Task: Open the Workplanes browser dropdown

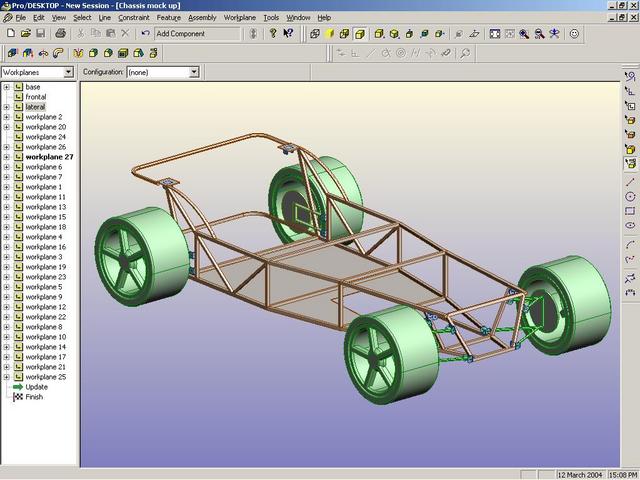Action: (x=69, y=72)
